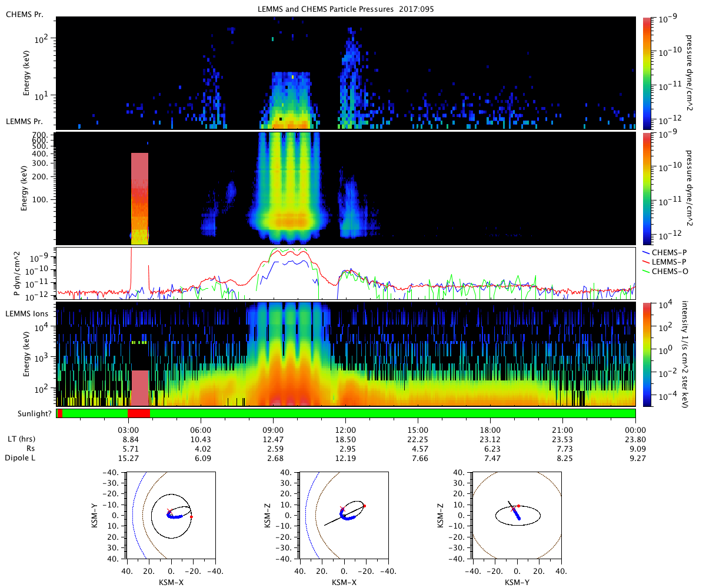Click the LT value 22.25
This screenshot has height=588, width=706.
pyautogui.click(x=418, y=439)
